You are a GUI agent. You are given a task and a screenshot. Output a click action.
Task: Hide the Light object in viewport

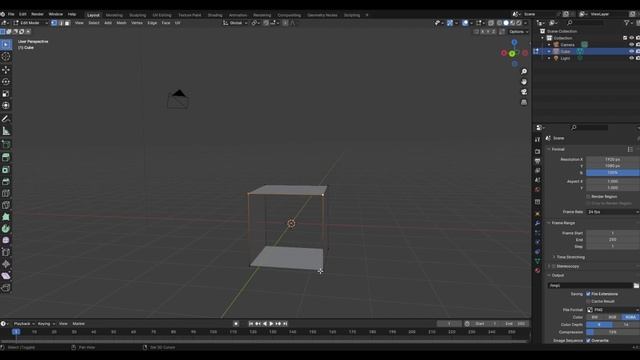tap(631, 58)
